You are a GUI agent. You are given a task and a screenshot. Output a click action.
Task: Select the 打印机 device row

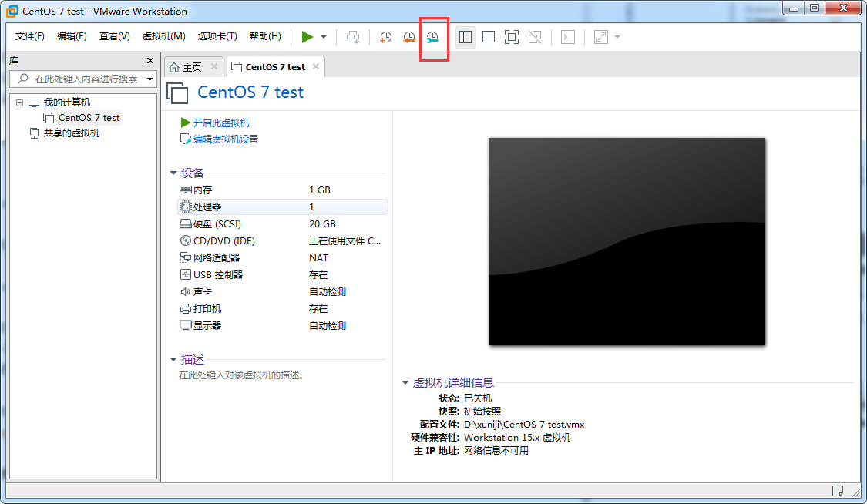click(282, 308)
